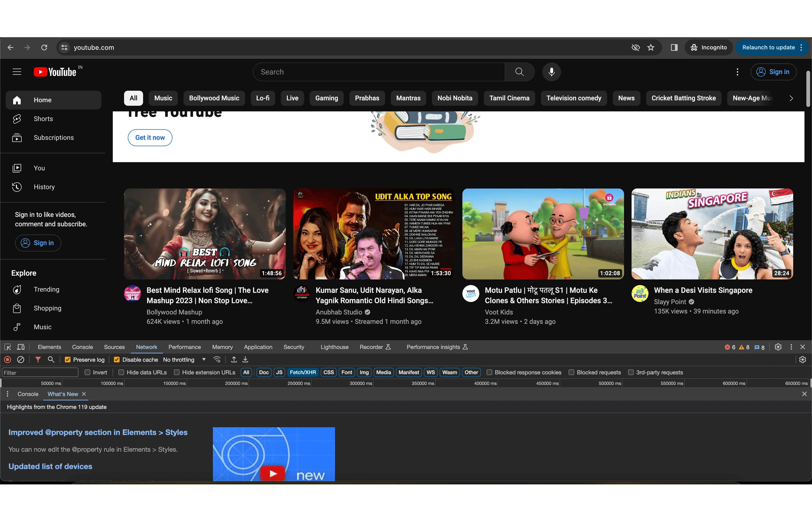Click the Get it now button

(150, 138)
